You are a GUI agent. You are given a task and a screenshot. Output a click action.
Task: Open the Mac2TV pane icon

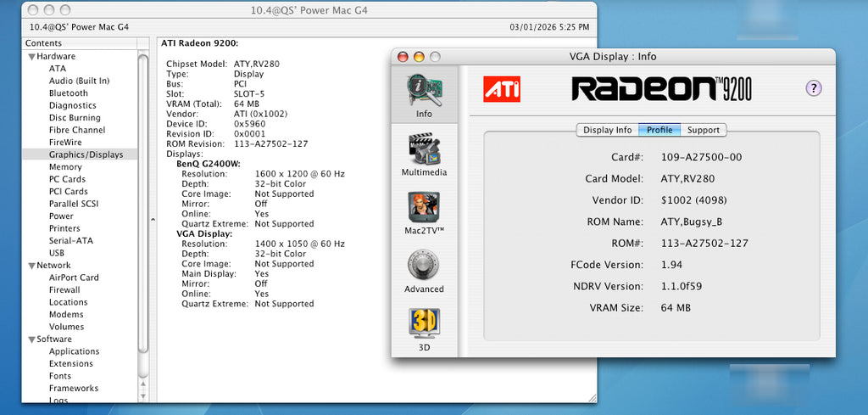coord(424,207)
